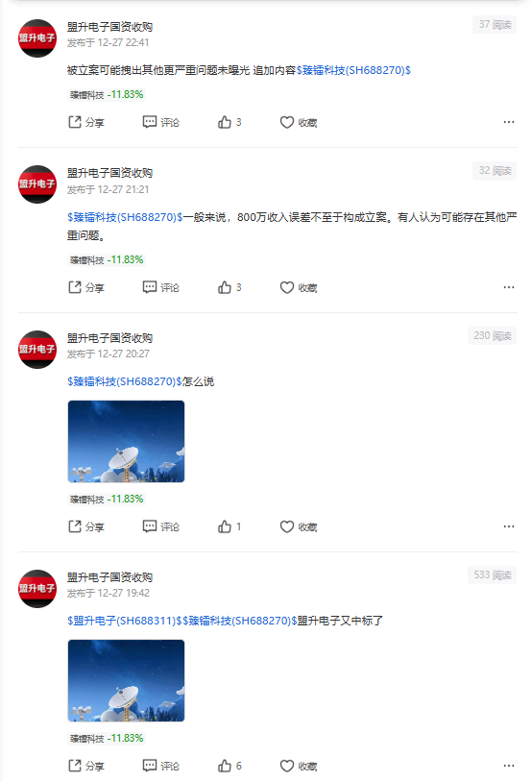This screenshot has height=782, width=532.
Task: Like the 22:41 post with 3 likes
Action: coord(230,122)
